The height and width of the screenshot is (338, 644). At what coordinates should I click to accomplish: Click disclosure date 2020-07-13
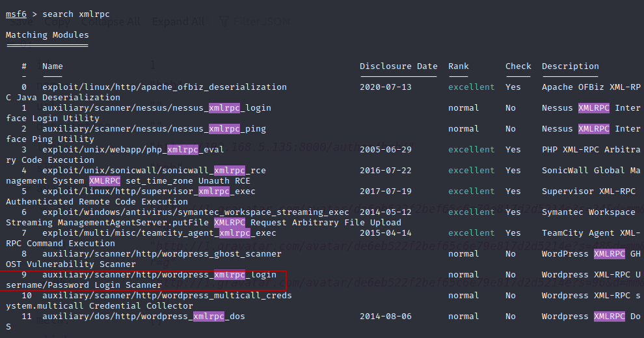[386, 87]
